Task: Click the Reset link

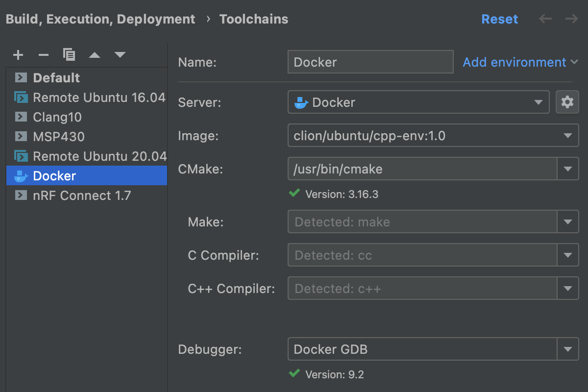Action: click(x=499, y=19)
